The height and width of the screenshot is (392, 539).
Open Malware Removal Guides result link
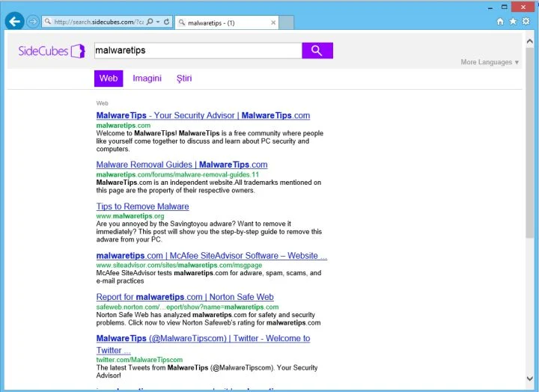(x=182, y=165)
